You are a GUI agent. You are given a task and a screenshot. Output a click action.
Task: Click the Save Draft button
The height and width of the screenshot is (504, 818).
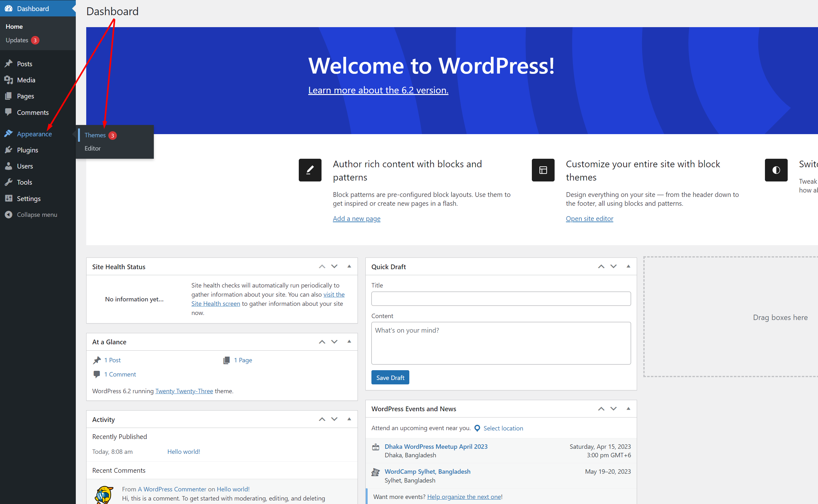[390, 377]
